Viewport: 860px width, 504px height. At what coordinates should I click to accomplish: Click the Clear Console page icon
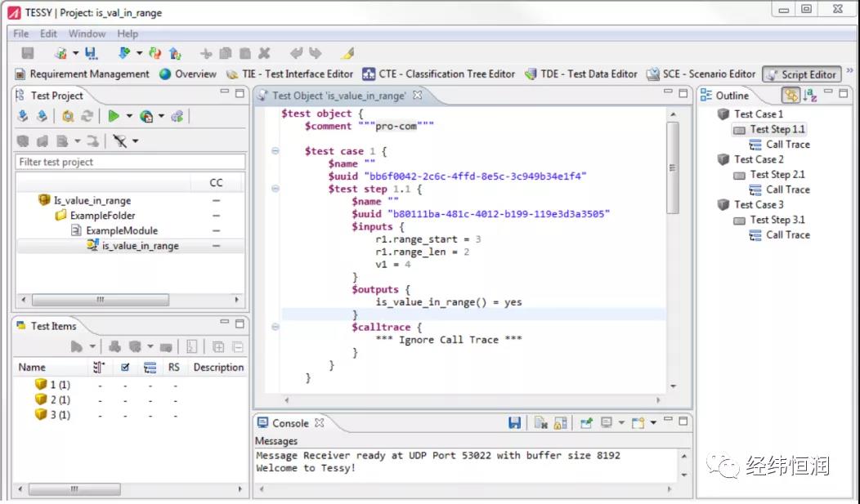pos(541,423)
